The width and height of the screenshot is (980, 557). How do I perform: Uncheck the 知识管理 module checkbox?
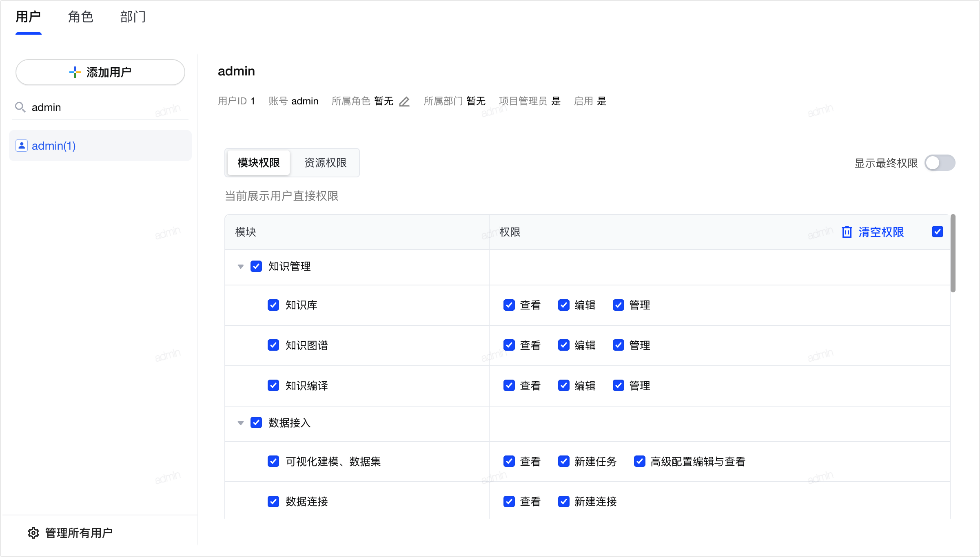(256, 266)
